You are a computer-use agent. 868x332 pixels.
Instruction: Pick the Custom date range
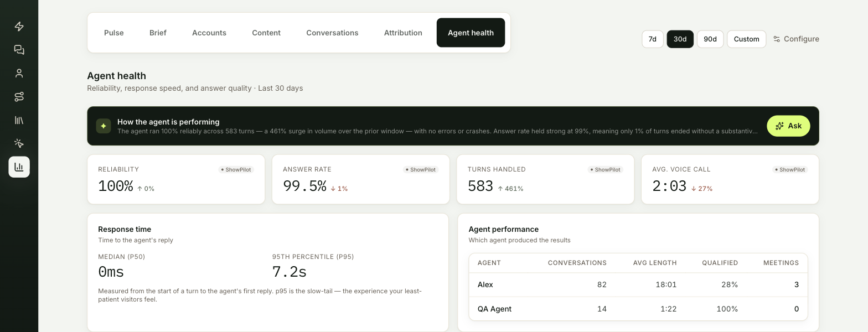click(746, 39)
